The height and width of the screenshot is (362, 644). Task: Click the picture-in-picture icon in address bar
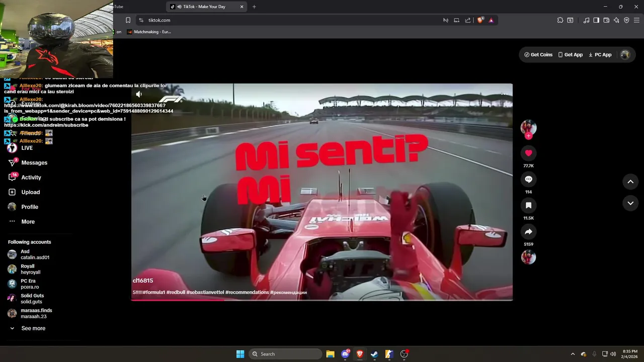[x=456, y=20]
